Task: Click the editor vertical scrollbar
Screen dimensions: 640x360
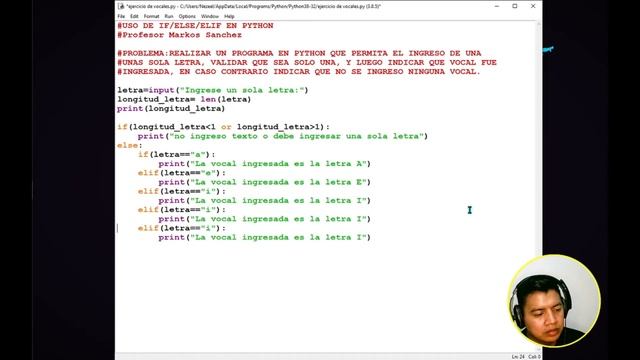Action: [539, 186]
